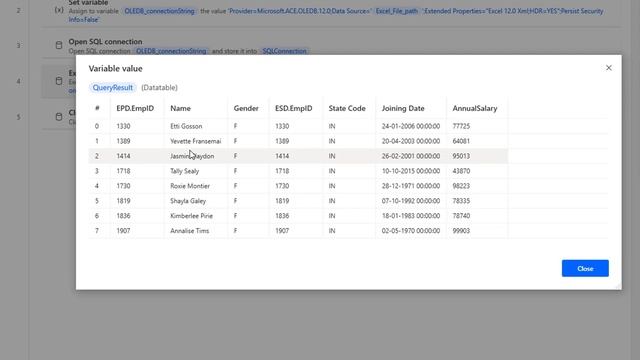Click the EPD.EmpID column header
The image size is (640, 360).
click(x=135, y=108)
